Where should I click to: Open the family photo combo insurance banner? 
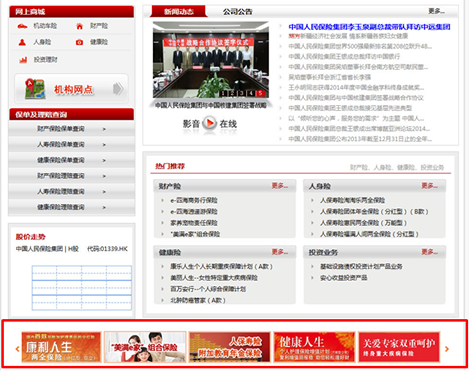(x=145, y=347)
